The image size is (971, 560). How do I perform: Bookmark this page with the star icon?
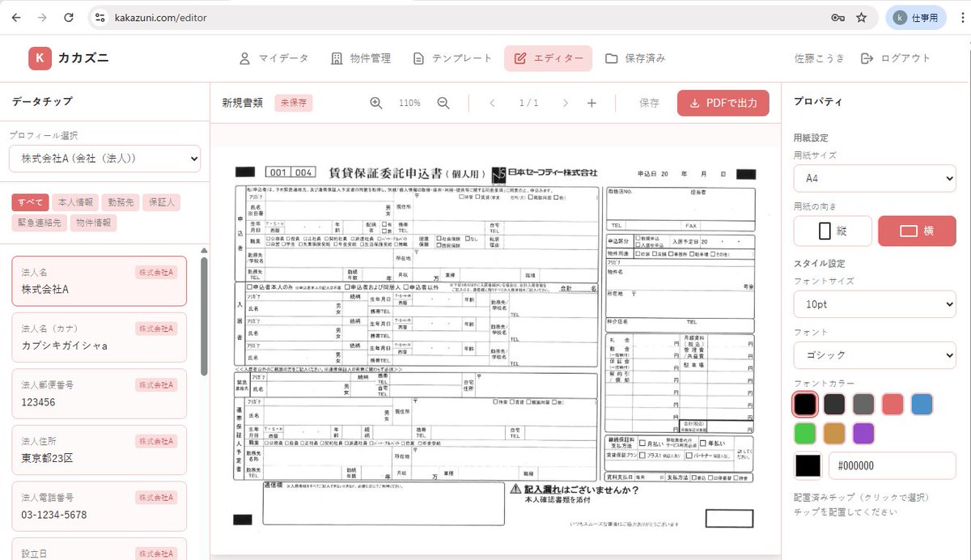[862, 17]
